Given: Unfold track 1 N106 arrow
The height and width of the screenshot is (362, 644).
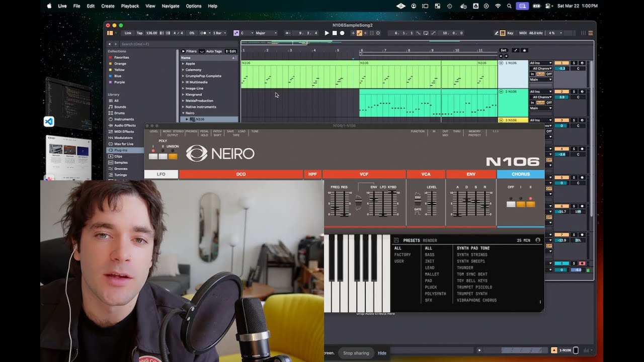Looking at the screenshot, I should click(x=501, y=63).
